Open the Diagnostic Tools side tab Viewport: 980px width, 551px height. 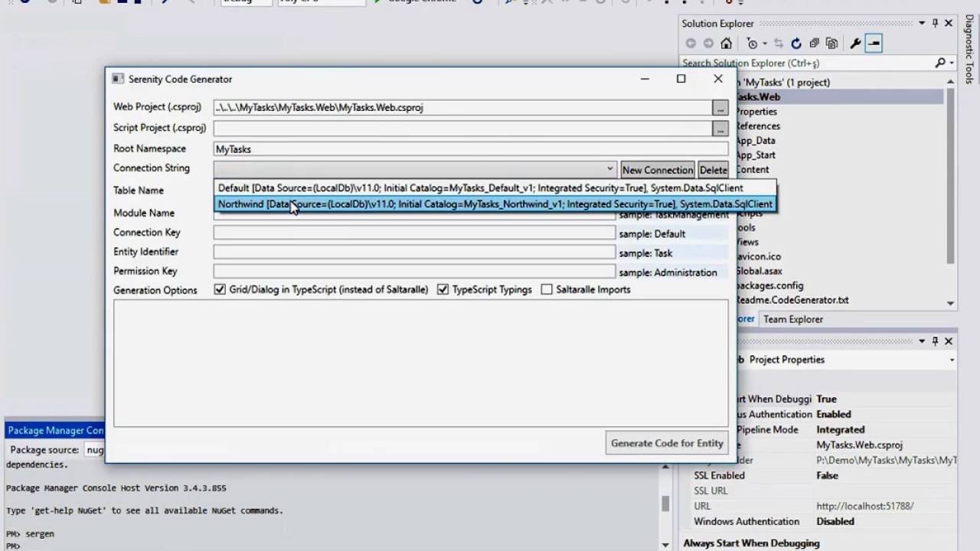click(969, 51)
